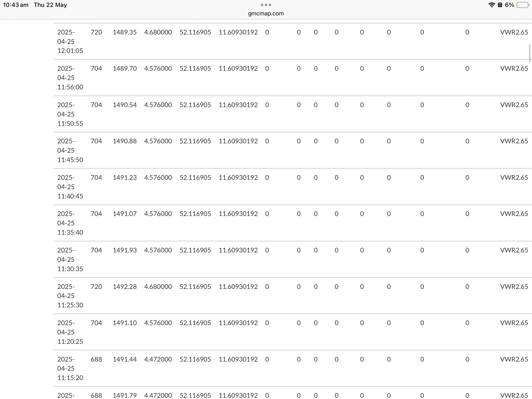Viewport: 532px width, 399px height.
Task: Click the value 1491.93
Action: 125,250
